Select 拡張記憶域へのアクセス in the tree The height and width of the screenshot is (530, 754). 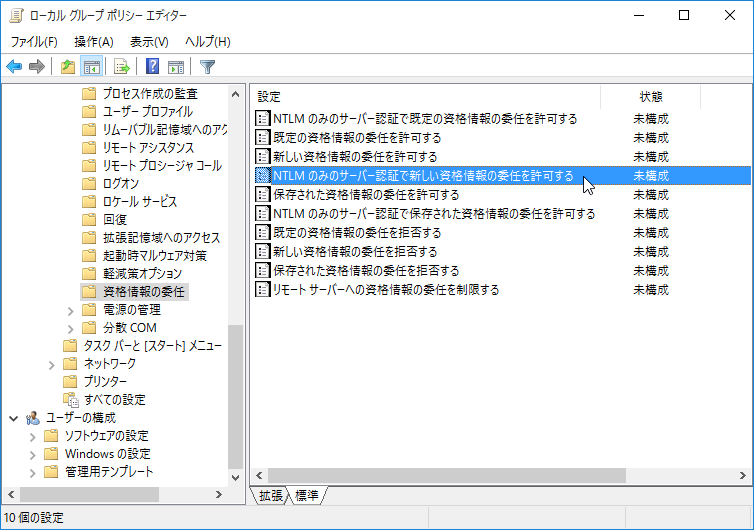tap(161, 238)
